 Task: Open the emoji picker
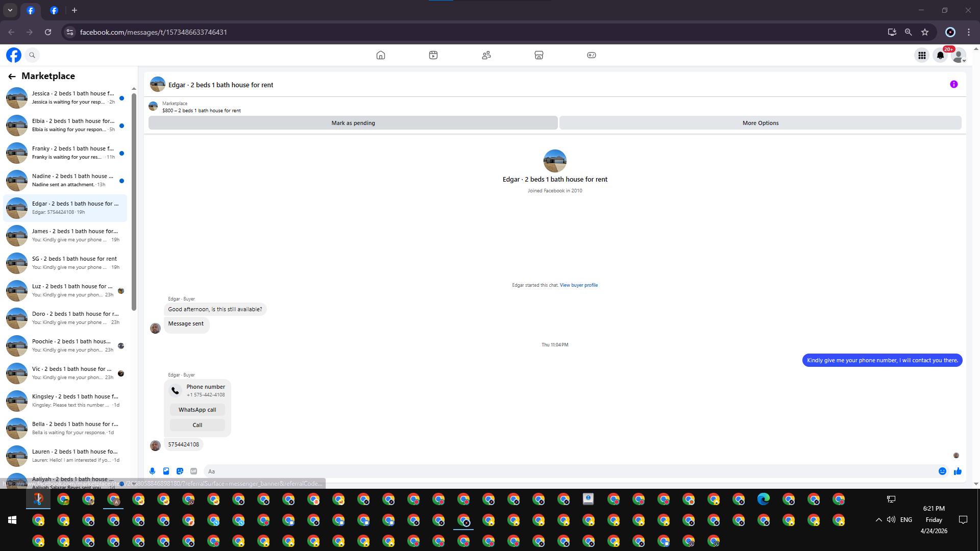click(943, 471)
